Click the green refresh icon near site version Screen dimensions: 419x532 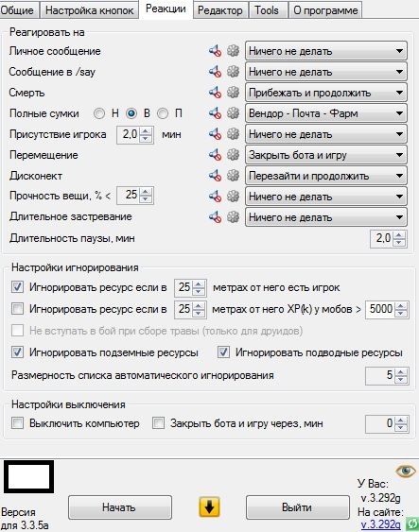411,523
